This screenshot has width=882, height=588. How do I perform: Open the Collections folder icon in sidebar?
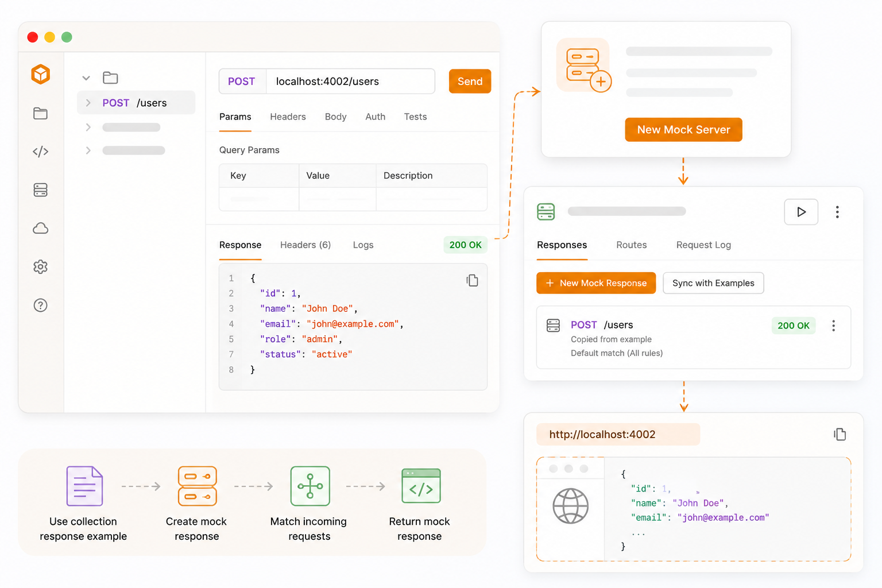(x=40, y=114)
